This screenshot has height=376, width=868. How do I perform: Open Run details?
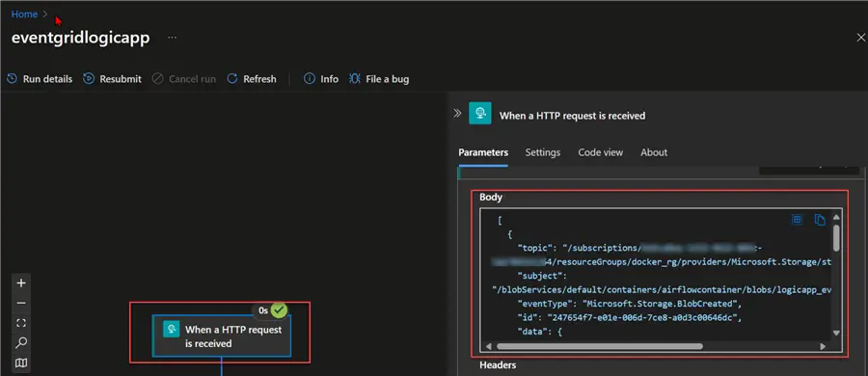40,79
